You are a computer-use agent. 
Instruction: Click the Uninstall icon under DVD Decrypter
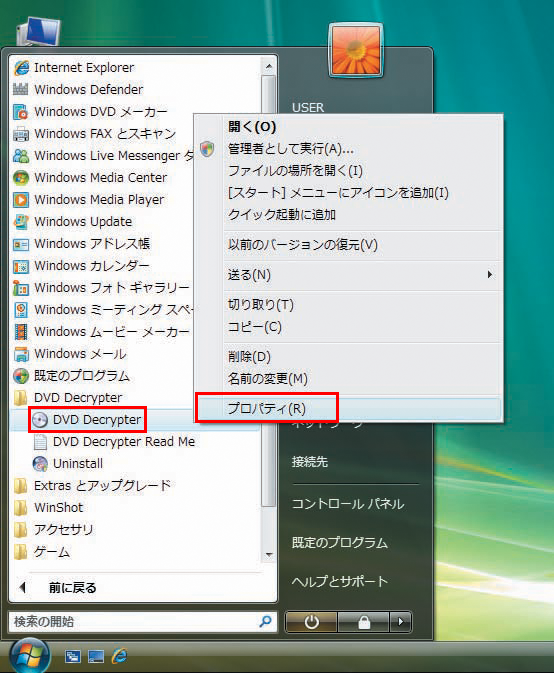(x=40, y=464)
